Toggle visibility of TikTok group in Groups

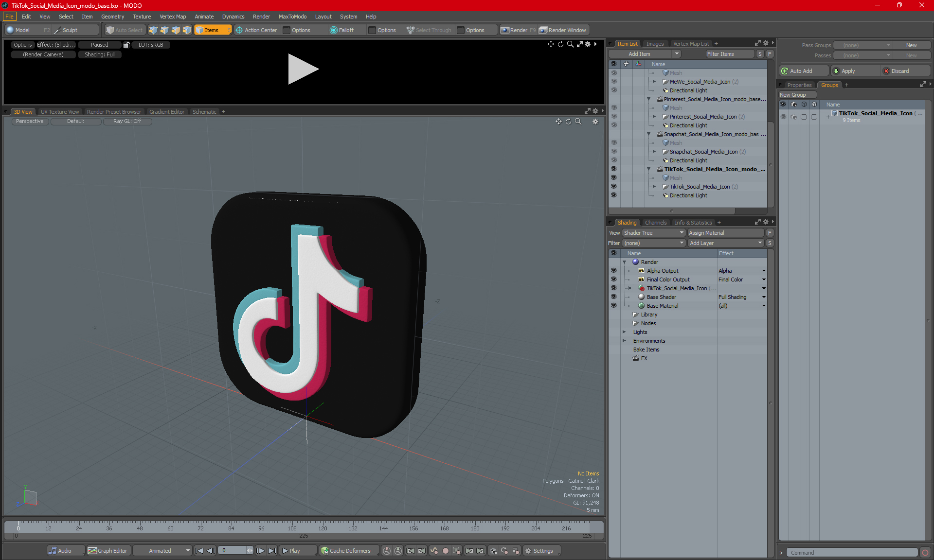coord(783,117)
